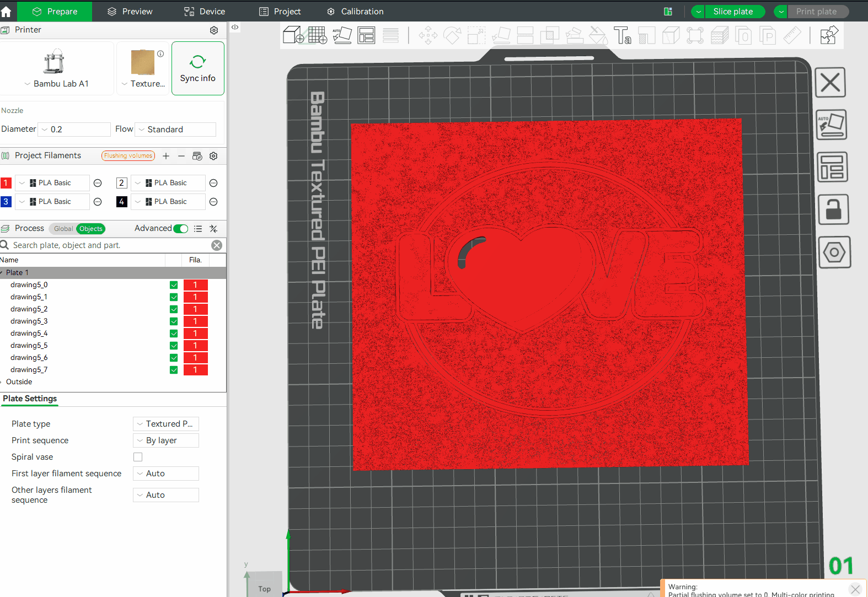Uncheck the printable box for drawing5_3
Screen dimensions: 868x597
[174, 321]
